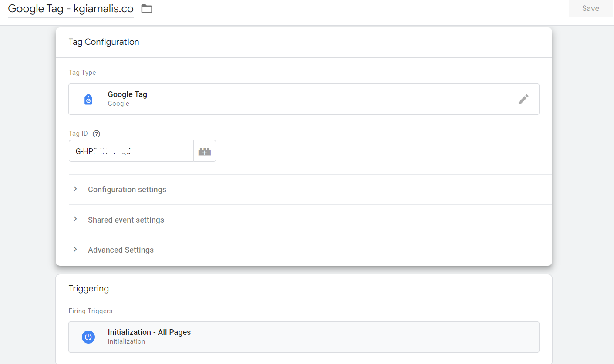Screen dimensions: 614x364
Task: Edit the tag name field
Action: (71, 9)
